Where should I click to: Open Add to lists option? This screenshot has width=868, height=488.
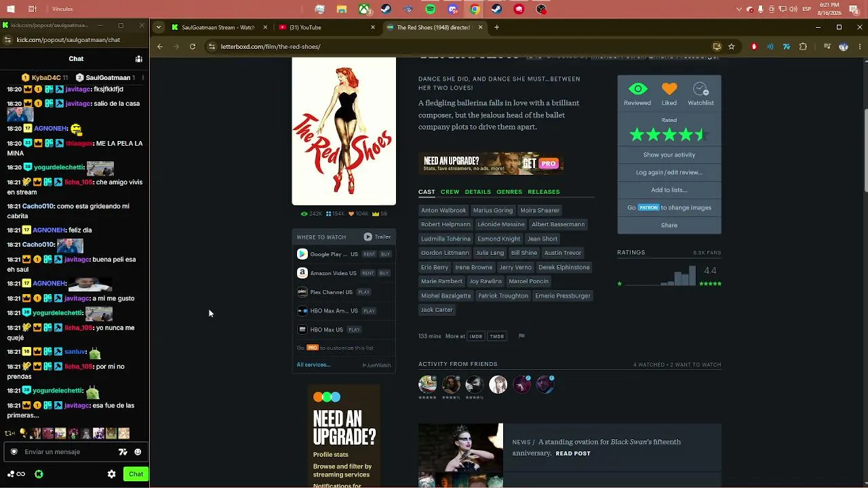coord(669,190)
